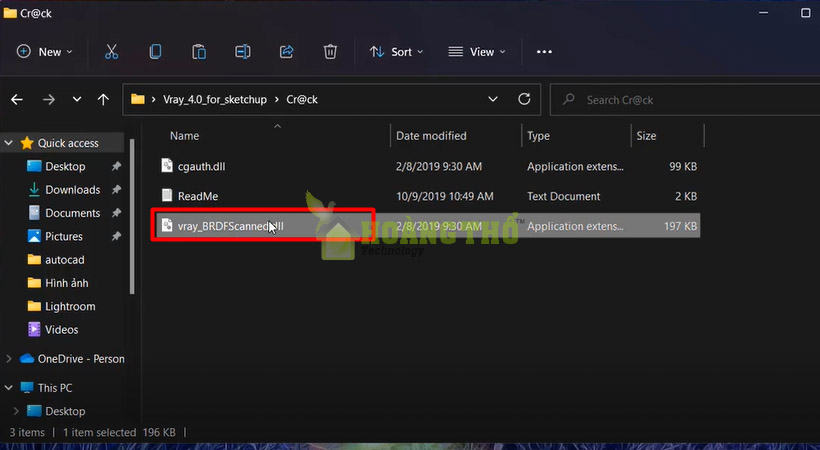
Task: Click the 197 KB size cell
Action: pyautogui.click(x=680, y=226)
